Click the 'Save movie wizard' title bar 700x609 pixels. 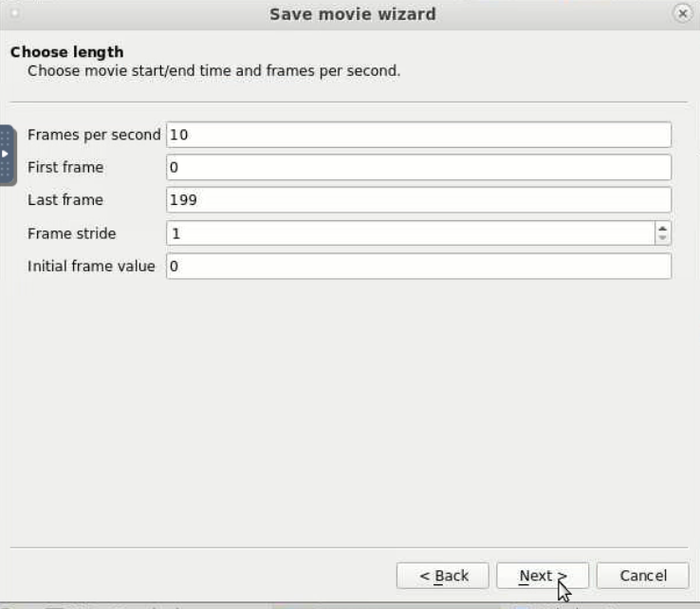click(353, 14)
